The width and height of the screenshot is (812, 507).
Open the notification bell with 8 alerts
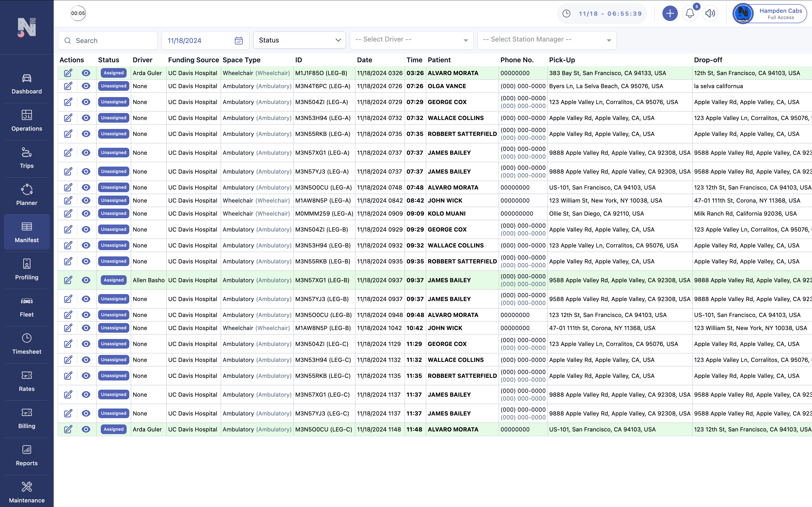(690, 14)
